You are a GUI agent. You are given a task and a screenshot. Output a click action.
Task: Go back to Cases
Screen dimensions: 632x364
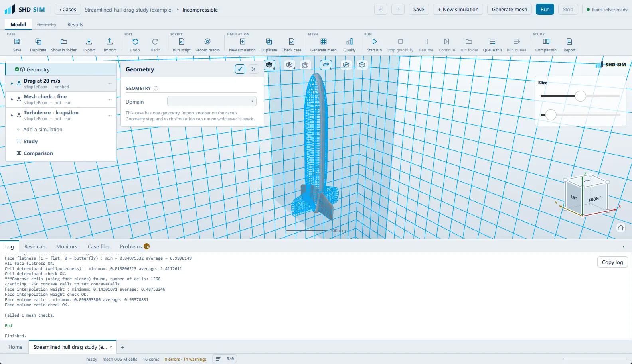point(68,9)
